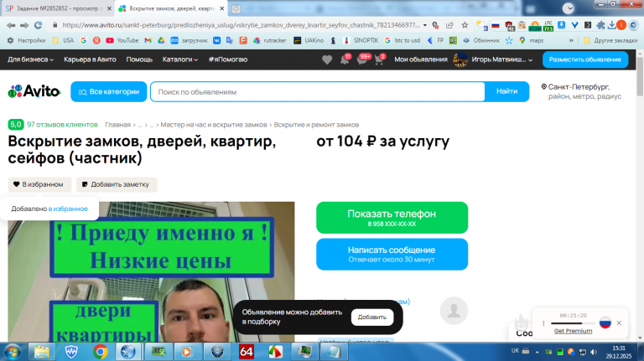Screen dimensions: 644x361
Task: Open the Настройки bookmark
Action: click(27, 40)
